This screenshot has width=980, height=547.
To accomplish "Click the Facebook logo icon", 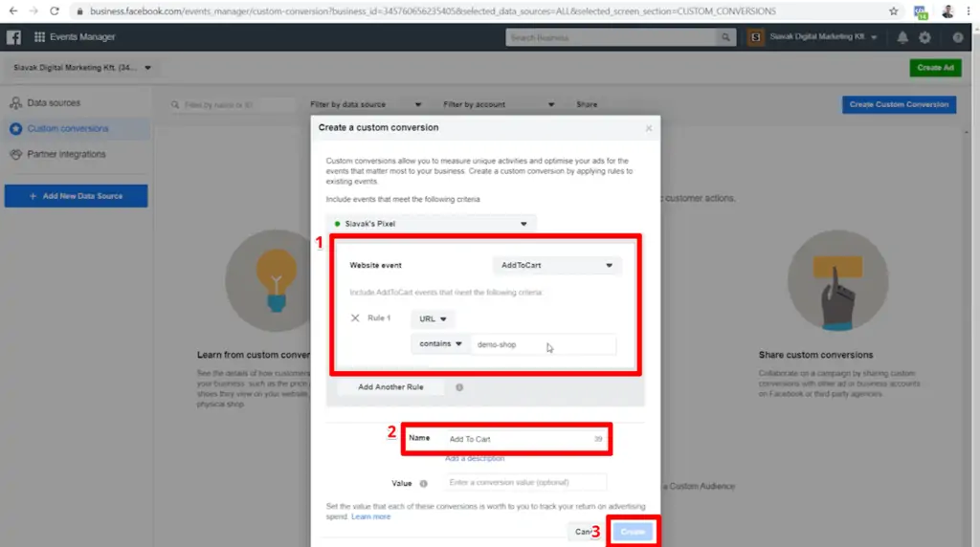I will (x=13, y=37).
